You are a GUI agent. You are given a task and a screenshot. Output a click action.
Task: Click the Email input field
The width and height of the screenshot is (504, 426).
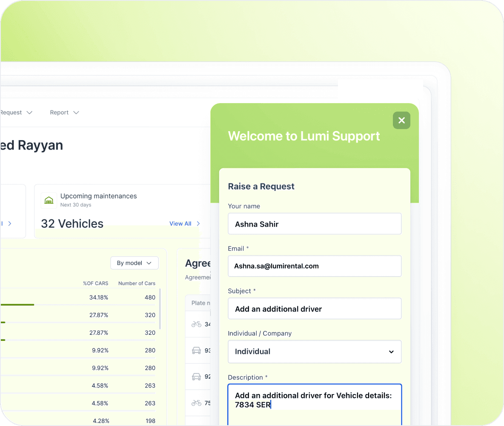(x=315, y=266)
